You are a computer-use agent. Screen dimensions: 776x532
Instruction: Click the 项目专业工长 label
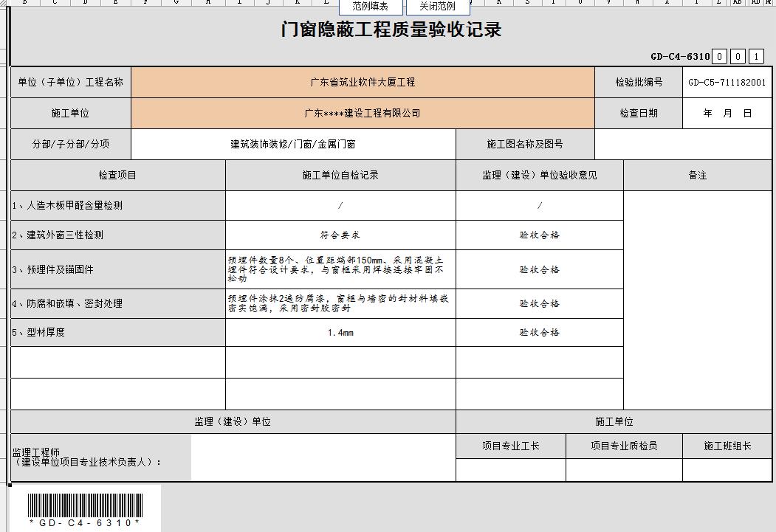[x=511, y=446]
